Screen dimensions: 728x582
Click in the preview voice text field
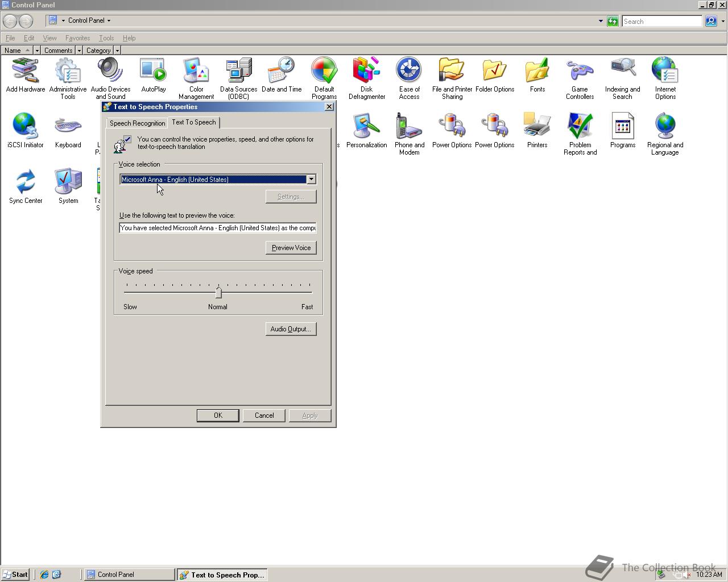(218, 228)
